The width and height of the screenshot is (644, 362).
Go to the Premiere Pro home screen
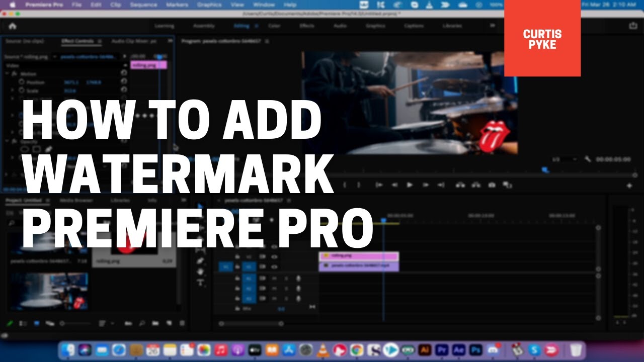click(x=13, y=26)
